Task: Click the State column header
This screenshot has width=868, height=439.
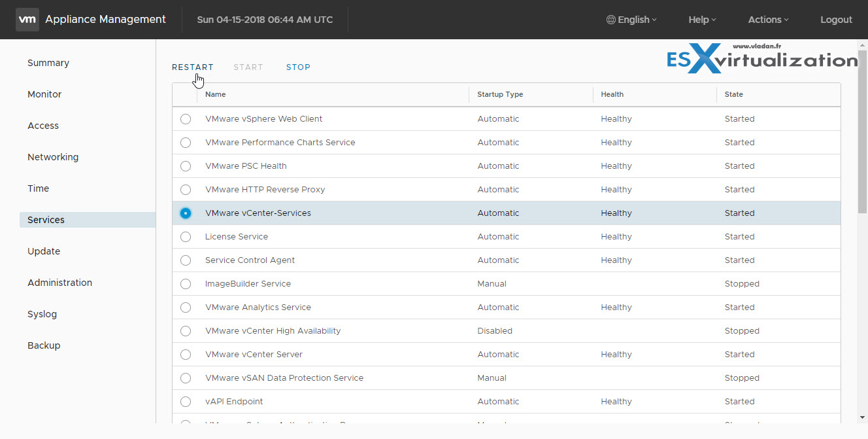Action: [x=734, y=94]
